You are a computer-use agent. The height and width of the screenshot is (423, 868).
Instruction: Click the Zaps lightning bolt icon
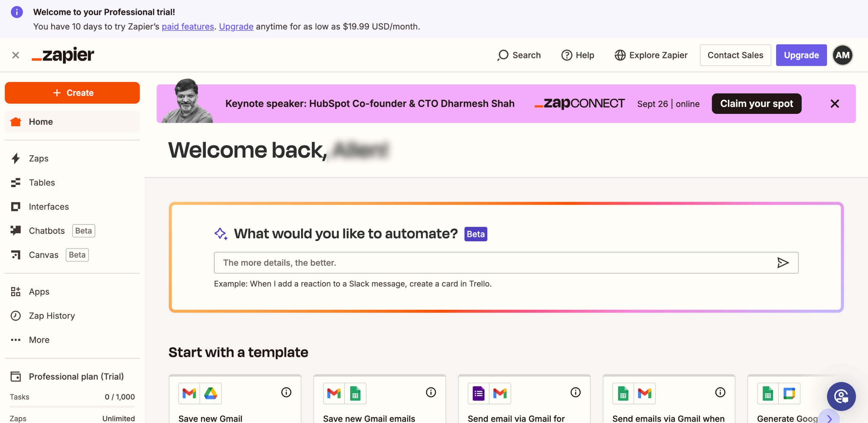(x=16, y=158)
